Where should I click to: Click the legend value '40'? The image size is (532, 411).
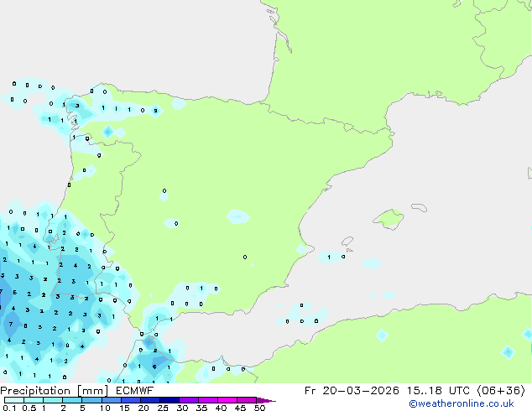pos(221,408)
